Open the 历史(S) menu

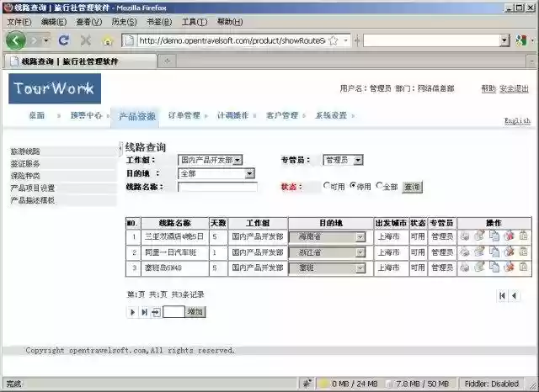click(x=124, y=23)
